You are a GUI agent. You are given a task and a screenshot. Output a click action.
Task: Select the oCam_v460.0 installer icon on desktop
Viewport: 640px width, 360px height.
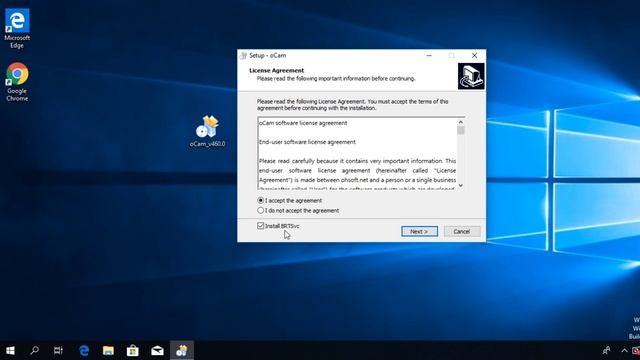[207, 131]
